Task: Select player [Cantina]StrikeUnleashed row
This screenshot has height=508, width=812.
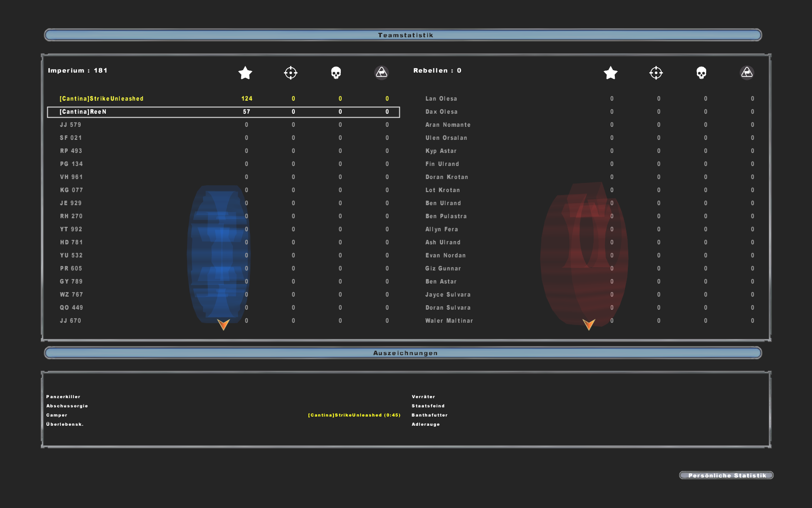Action: click(223, 99)
